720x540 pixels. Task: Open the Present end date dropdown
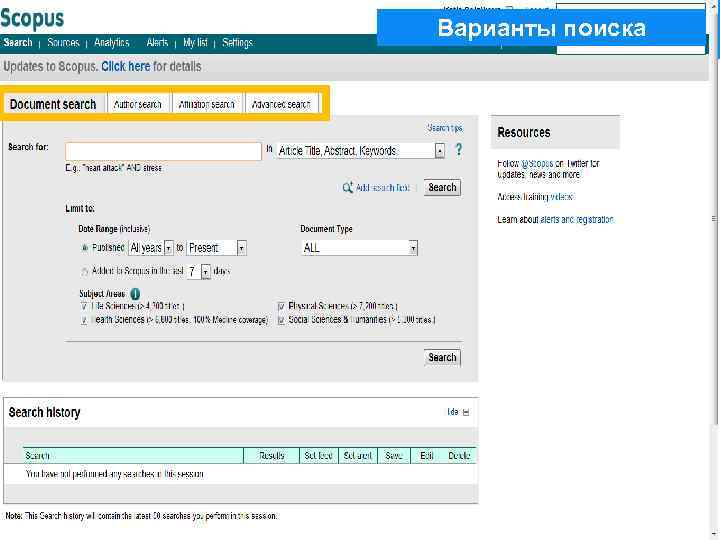tap(217, 248)
